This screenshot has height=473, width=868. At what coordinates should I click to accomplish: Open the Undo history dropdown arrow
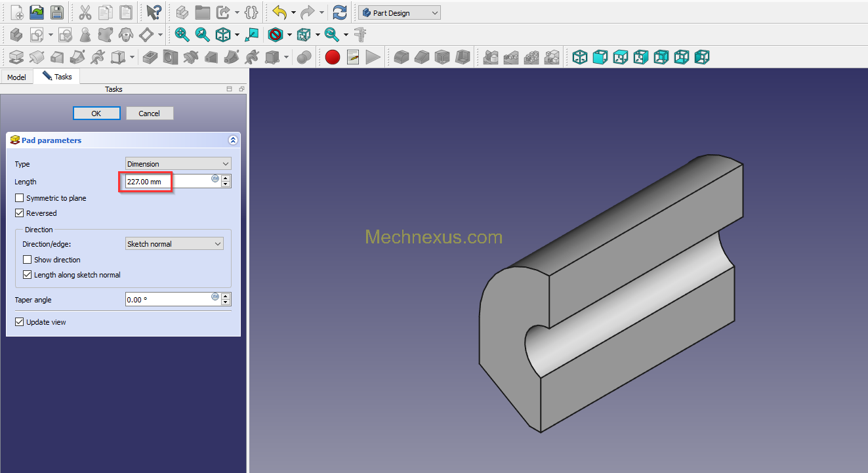click(293, 12)
